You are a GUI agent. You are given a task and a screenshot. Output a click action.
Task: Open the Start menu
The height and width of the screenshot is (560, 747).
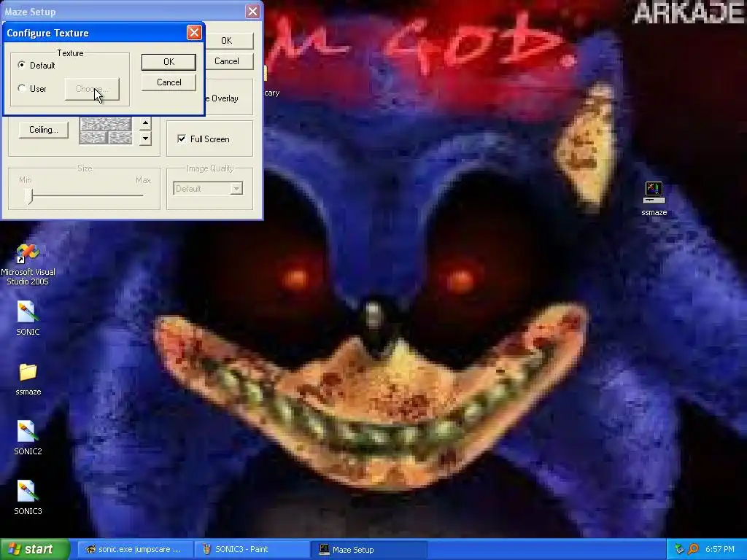click(35, 549)
